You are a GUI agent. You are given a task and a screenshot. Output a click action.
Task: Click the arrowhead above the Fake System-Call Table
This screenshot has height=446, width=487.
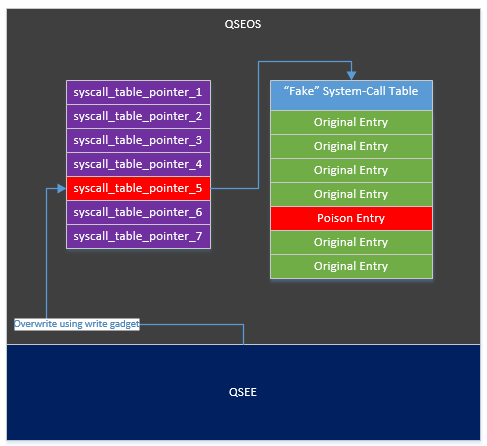351,76
